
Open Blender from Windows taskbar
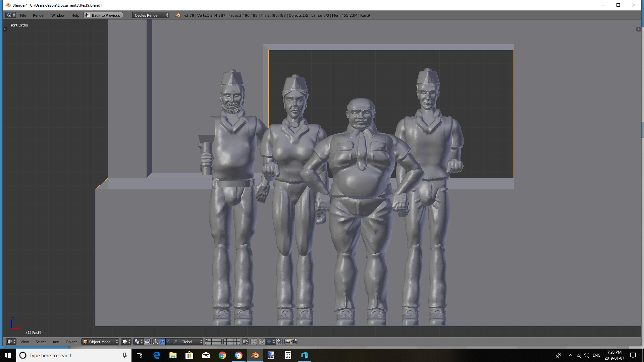click(x=255, y=355)
